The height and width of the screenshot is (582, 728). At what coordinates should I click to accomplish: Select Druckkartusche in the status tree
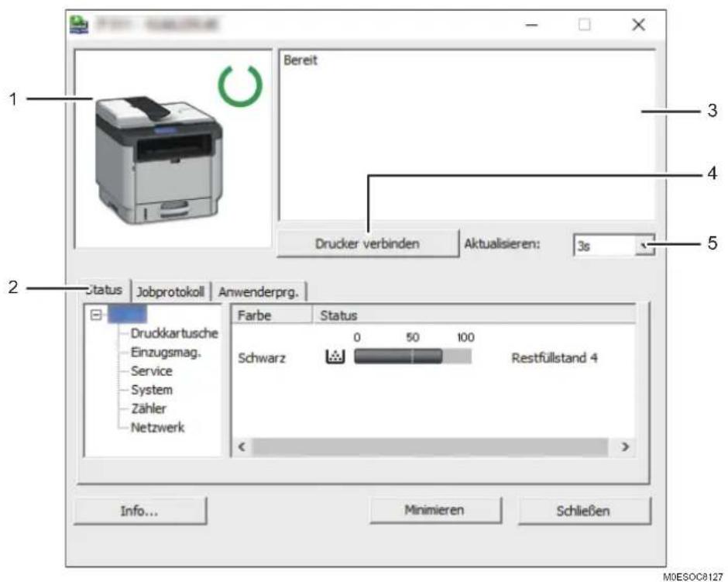(174, 333)
